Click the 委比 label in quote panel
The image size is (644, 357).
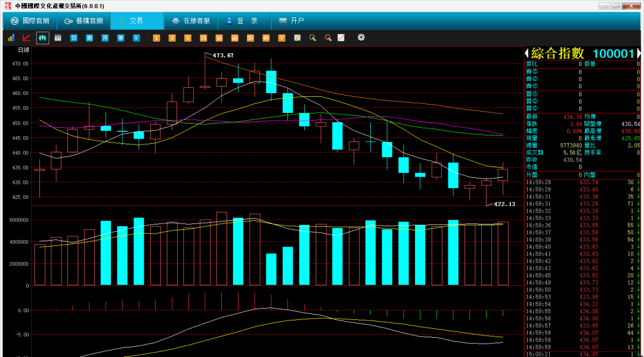531,64
